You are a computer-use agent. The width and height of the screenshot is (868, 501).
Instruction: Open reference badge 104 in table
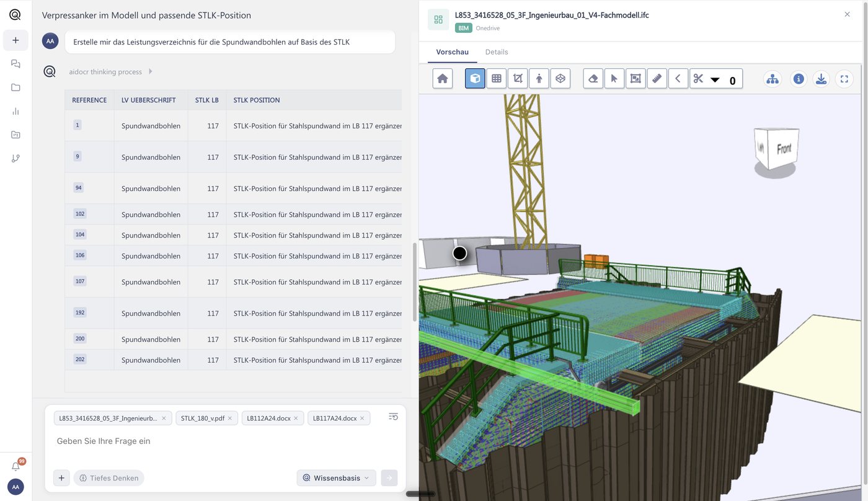coord(80,234)
